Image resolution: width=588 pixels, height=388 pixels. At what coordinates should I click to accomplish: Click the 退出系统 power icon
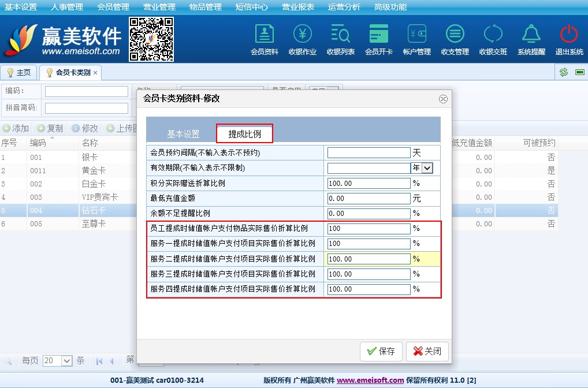click(569, 35)
